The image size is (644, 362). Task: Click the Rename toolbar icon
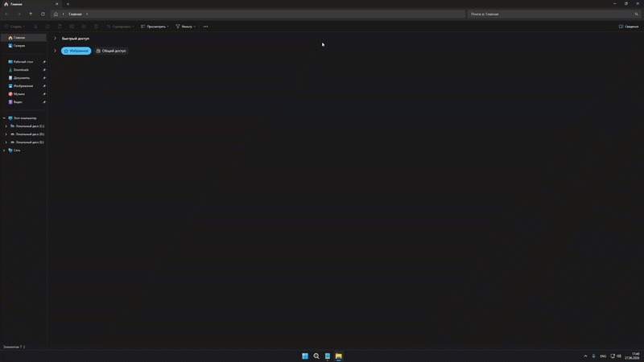click(72, 27)
